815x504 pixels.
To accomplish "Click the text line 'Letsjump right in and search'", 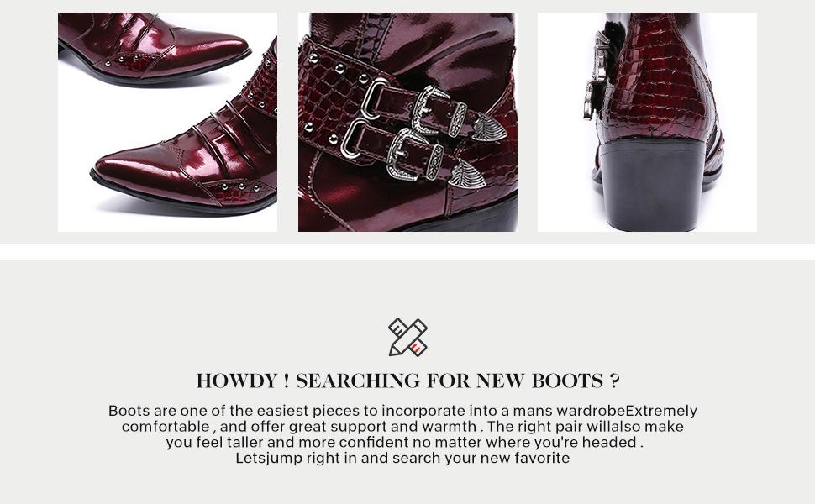I will (x=402, y=459).
